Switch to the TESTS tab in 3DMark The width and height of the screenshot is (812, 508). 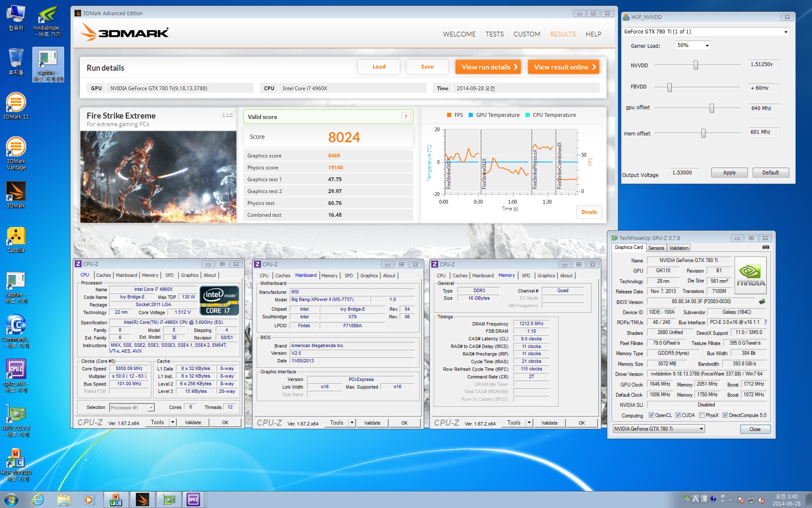pyautogui.click(x=494, y=34)
